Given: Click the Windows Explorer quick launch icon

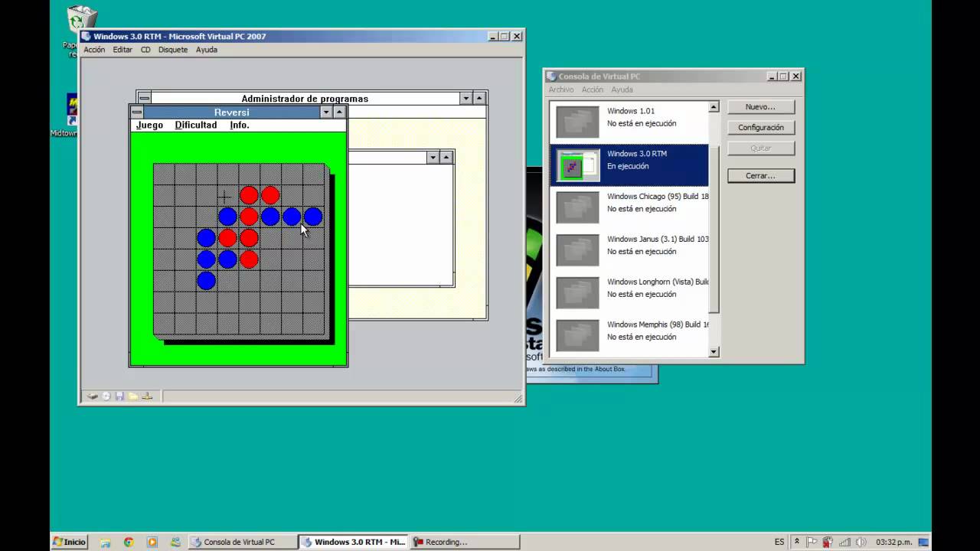Looking at the screenshot, I should [106, 542].
